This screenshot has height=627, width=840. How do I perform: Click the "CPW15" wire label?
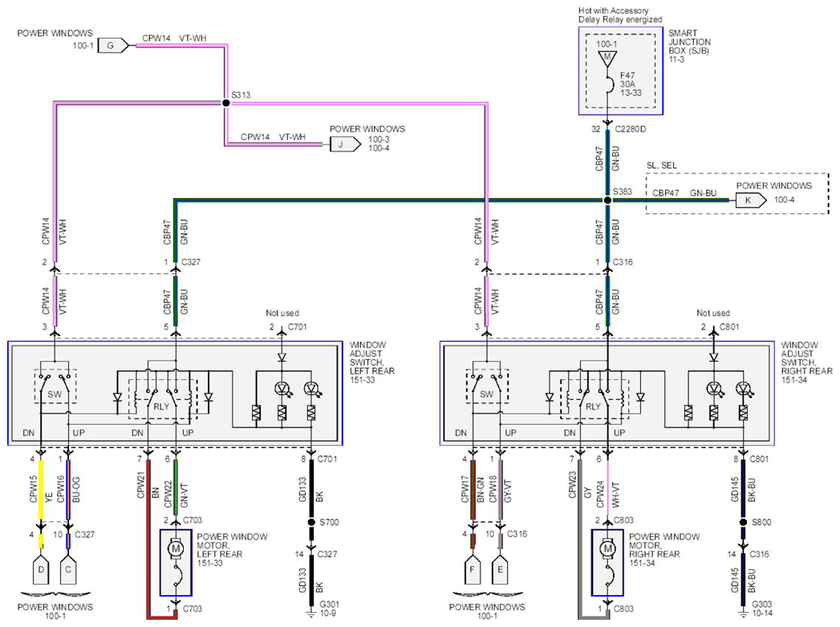pyautogui.click(x=33, y=489)
